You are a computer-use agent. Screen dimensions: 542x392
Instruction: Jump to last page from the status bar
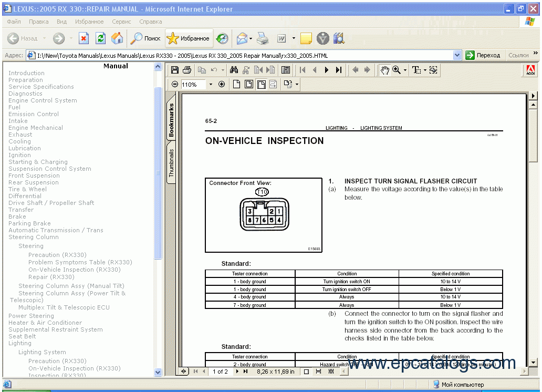(x=245, y=371)
